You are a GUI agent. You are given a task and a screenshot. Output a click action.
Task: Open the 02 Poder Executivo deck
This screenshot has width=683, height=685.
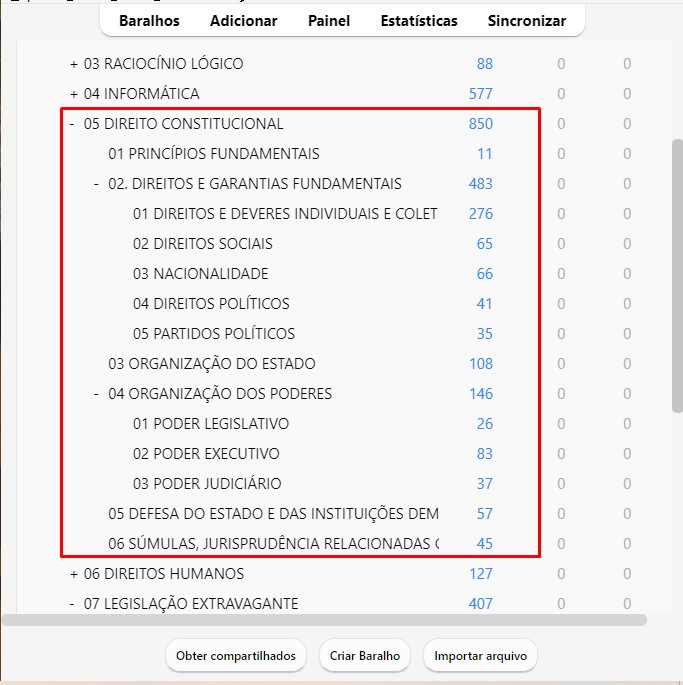tap(206, 454)
